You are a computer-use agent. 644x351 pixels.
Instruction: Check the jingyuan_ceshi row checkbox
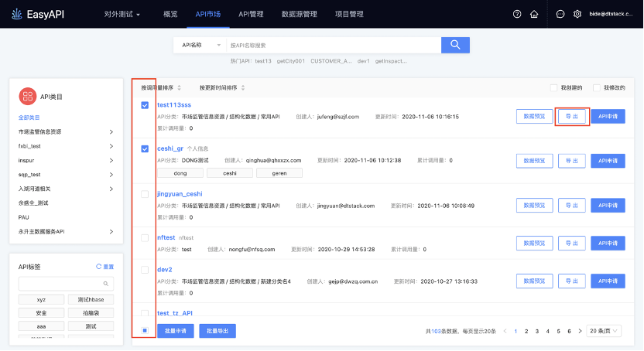(x=145, y=194)
